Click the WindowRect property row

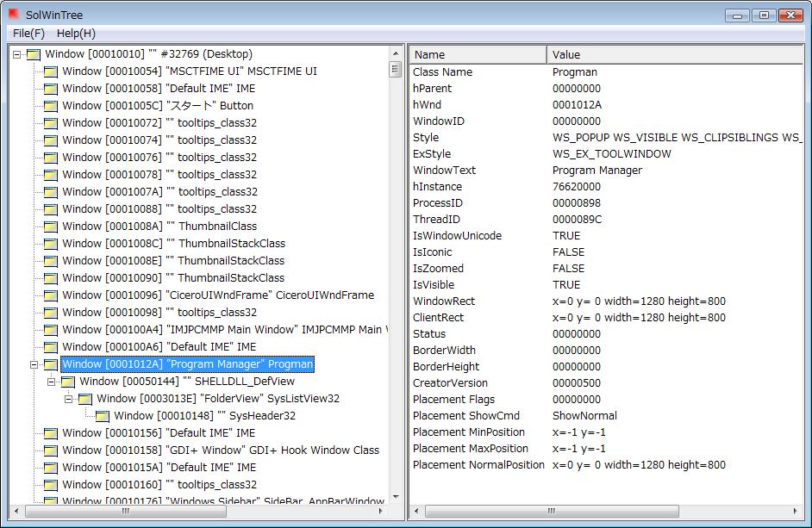(x=606, y=301)
